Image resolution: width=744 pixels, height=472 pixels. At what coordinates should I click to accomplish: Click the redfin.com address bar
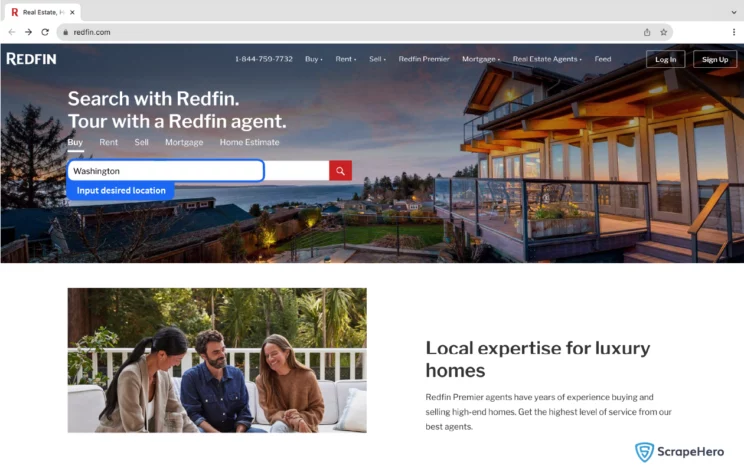point(364,32)
